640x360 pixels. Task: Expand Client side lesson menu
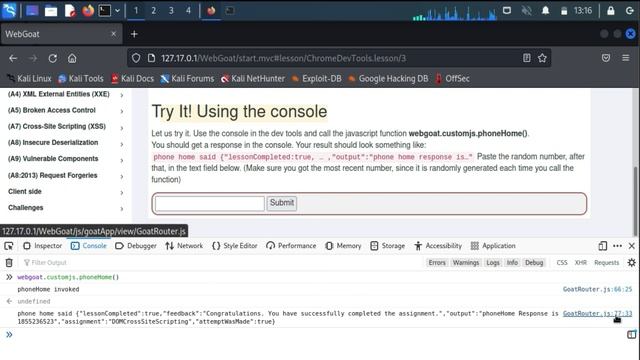[x=65, y=191]
